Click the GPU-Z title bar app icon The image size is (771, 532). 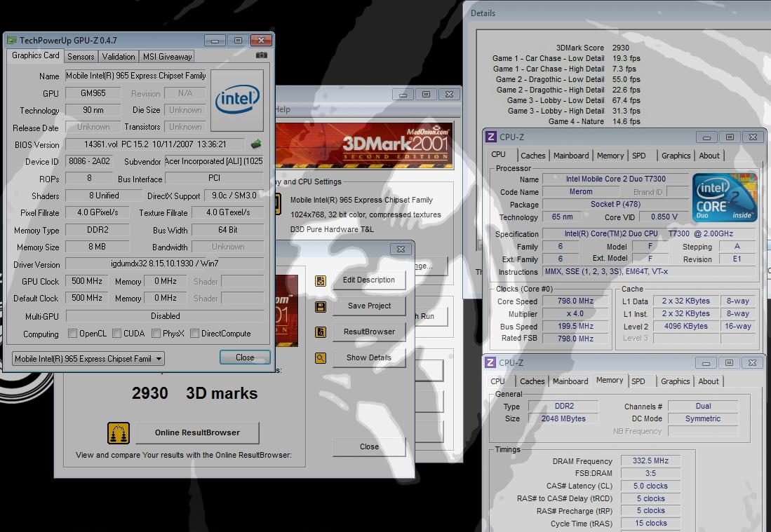[x=12, y=40]
